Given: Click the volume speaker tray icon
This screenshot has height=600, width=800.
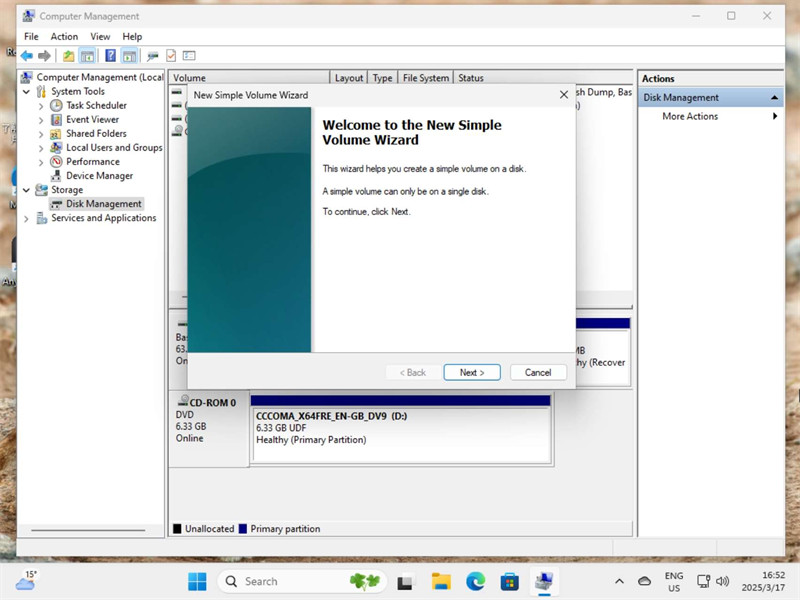Looking at the screenshot, I should 722,581.
